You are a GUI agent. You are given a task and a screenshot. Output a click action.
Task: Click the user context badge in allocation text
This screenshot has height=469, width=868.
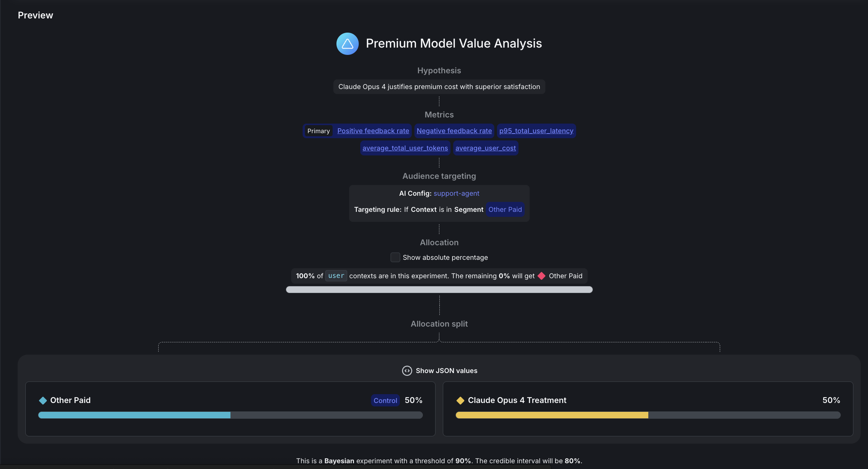pyautogui.click(x=336, y=276)
